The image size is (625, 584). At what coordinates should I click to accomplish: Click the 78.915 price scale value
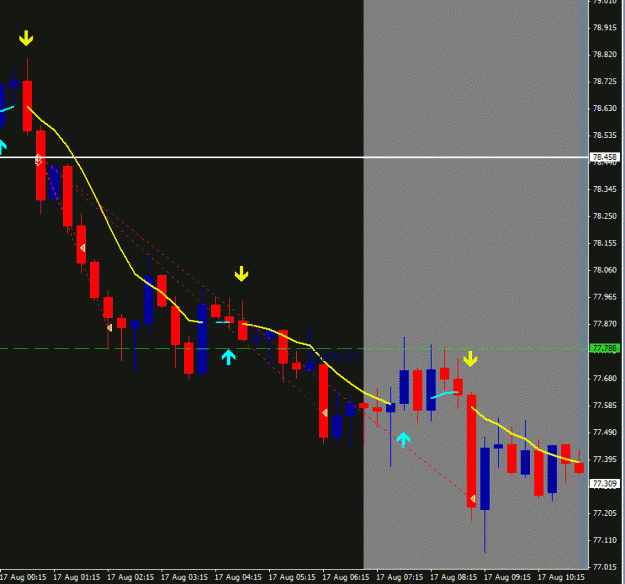pos(605,28)
